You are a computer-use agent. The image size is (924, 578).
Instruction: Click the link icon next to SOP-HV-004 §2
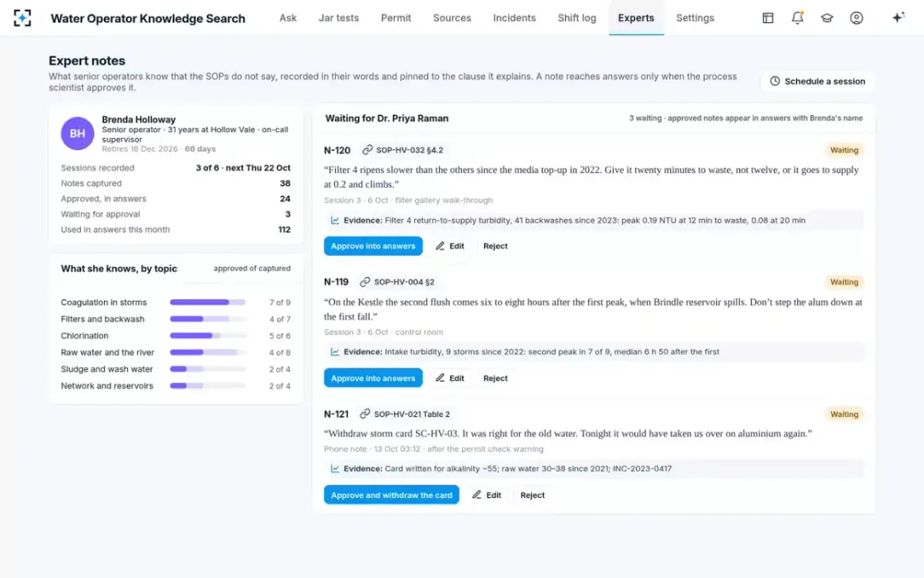tap(366, 282)
